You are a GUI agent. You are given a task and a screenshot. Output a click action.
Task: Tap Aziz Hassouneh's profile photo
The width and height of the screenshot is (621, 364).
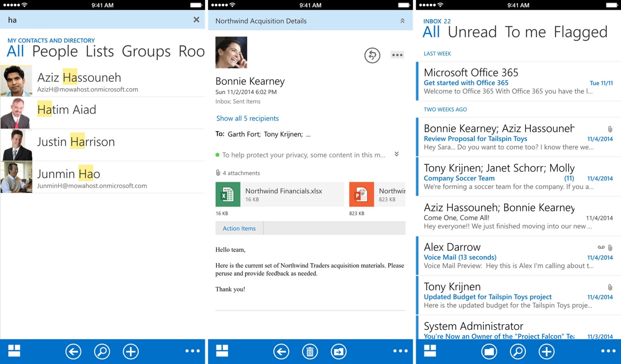(x=16, y=81)
